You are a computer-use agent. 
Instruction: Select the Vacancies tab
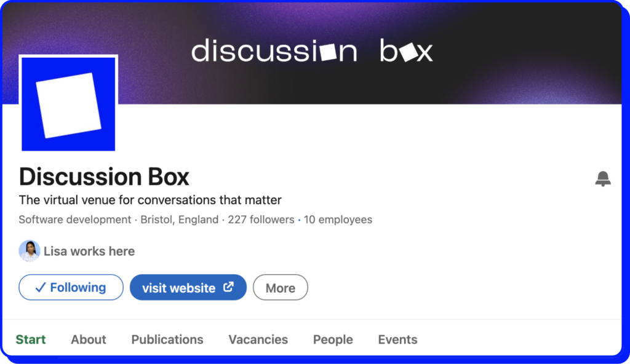[258, 339]
